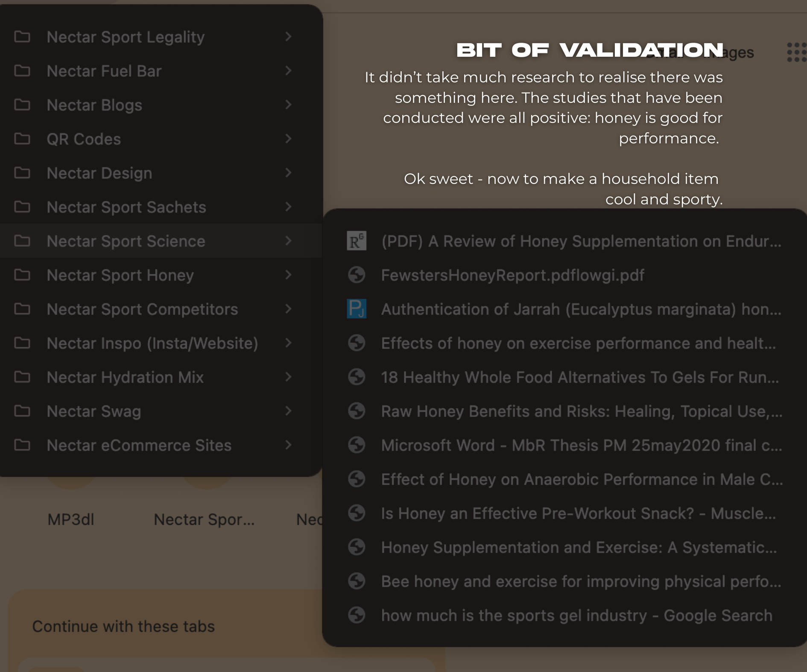The width and height of the screenshot is (807, 672).
Task: Click the PeerJ favicon beside Jarrah honey bookmark
Action: point(357,309)
